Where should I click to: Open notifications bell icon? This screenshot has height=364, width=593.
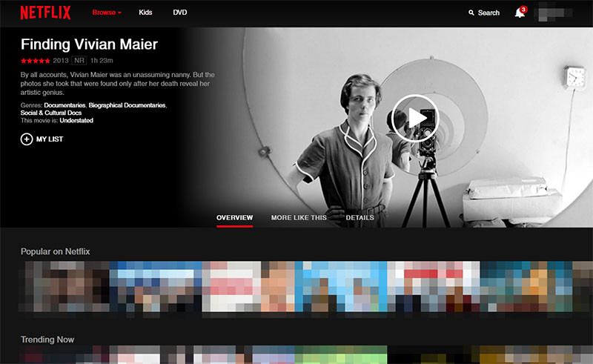520,13
